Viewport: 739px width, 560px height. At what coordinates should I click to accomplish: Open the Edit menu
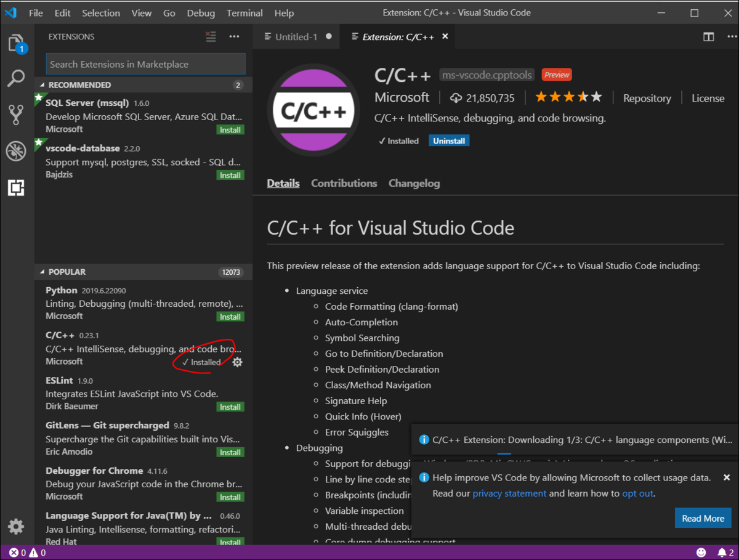click(62, 12)
